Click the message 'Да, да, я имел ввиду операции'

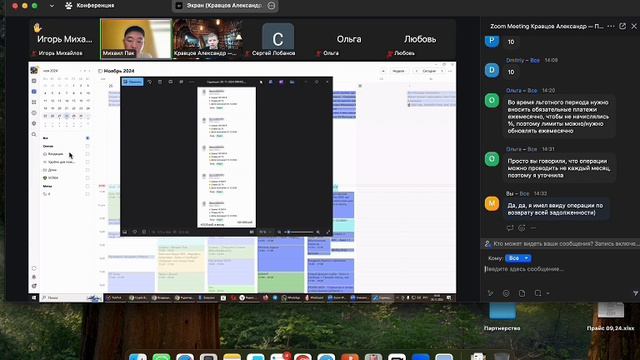tap(555, 209)
